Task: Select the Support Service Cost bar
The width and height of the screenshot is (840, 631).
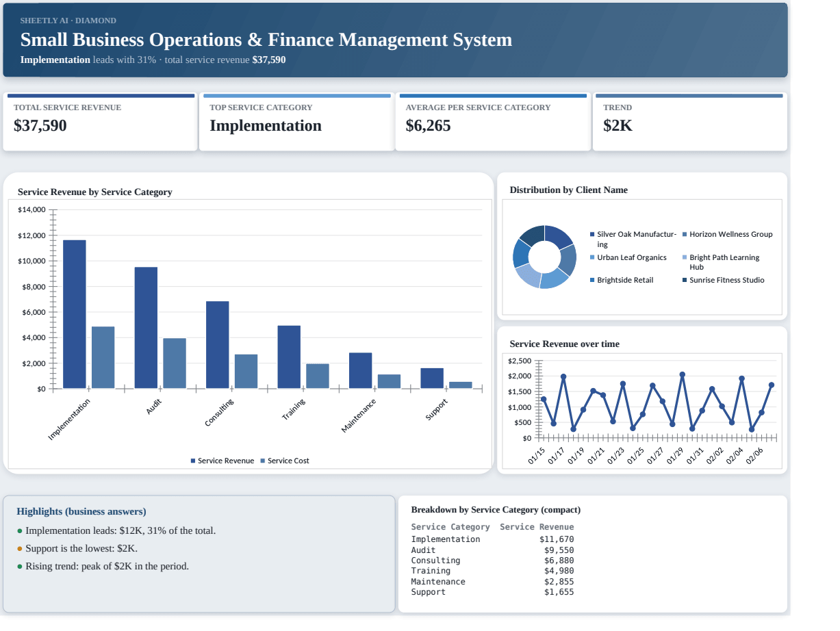Action: [461, 385]
